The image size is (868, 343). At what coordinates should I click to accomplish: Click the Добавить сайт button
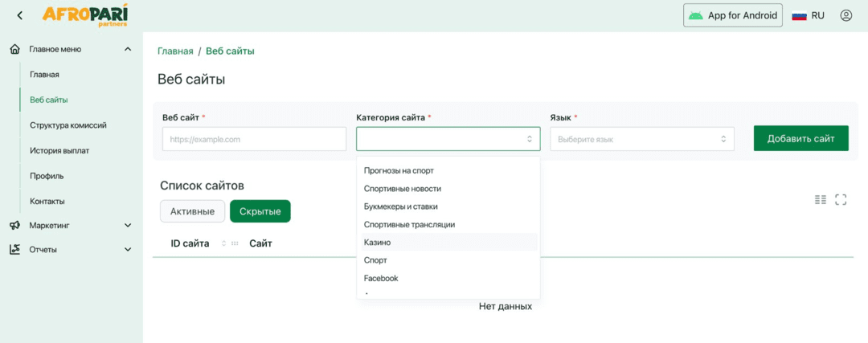click(x=800, y=138)
